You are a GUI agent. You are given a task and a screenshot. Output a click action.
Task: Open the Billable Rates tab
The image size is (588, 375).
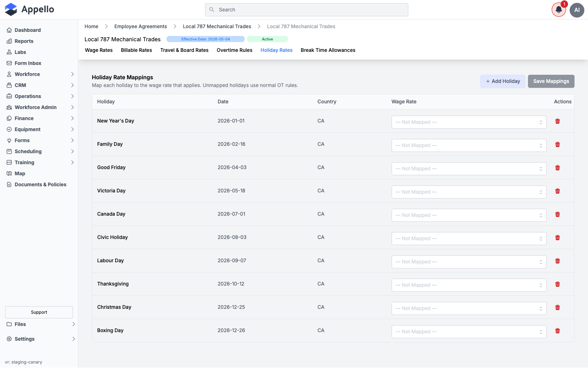(136, 50)
